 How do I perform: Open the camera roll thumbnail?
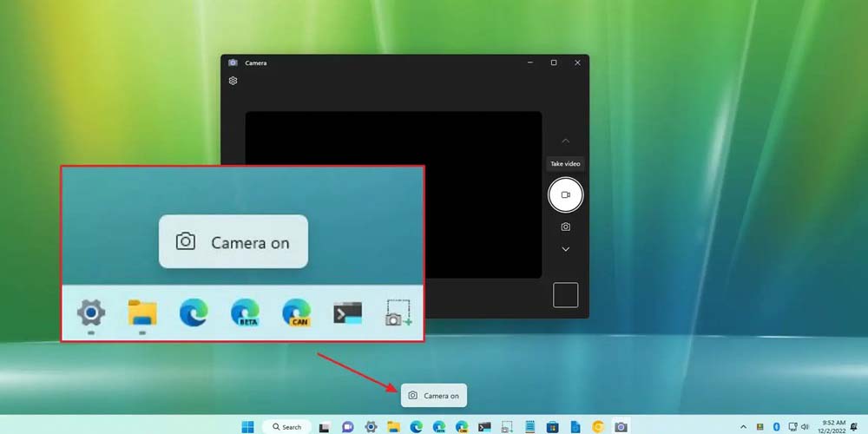click(x=565, y=295)
